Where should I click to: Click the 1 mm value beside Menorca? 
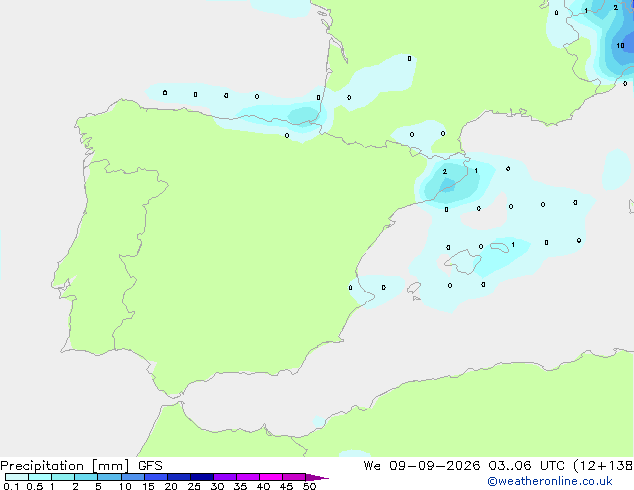point(513,245)
